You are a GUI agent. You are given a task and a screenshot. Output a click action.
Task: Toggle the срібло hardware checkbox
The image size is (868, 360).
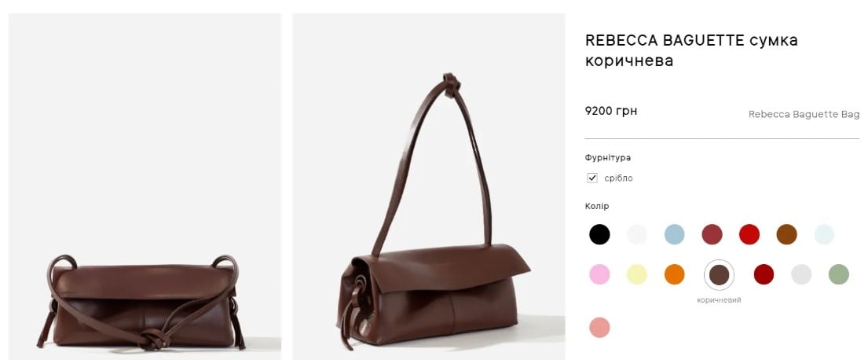click(x=592, y=178)
